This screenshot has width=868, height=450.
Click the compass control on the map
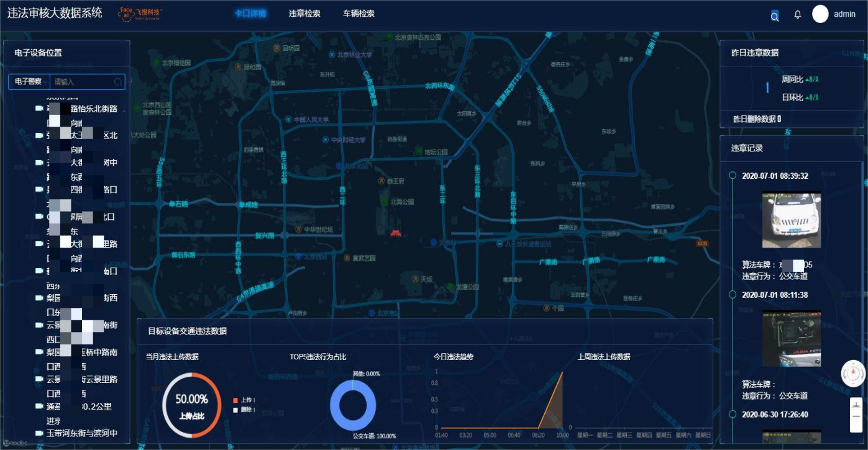pos(853,373)
